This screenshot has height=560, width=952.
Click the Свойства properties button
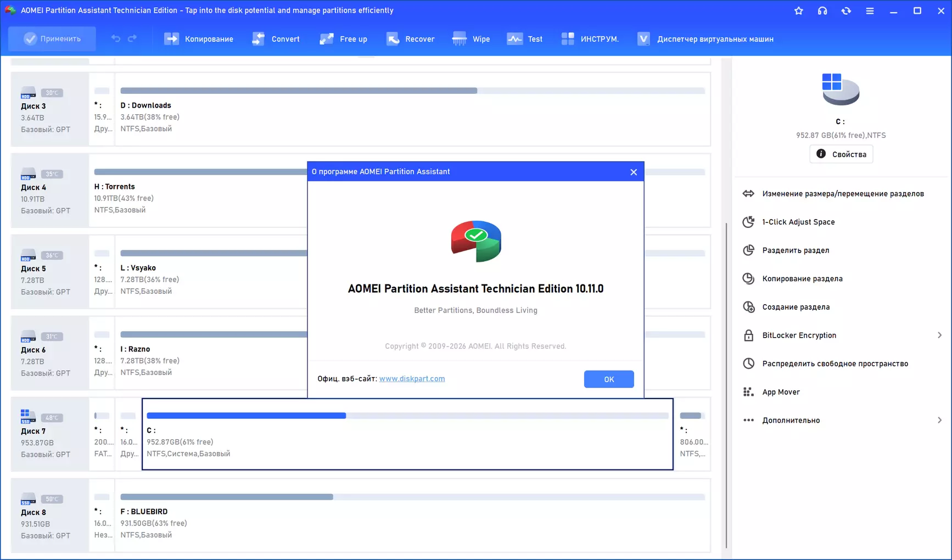(x=841, y=154)
